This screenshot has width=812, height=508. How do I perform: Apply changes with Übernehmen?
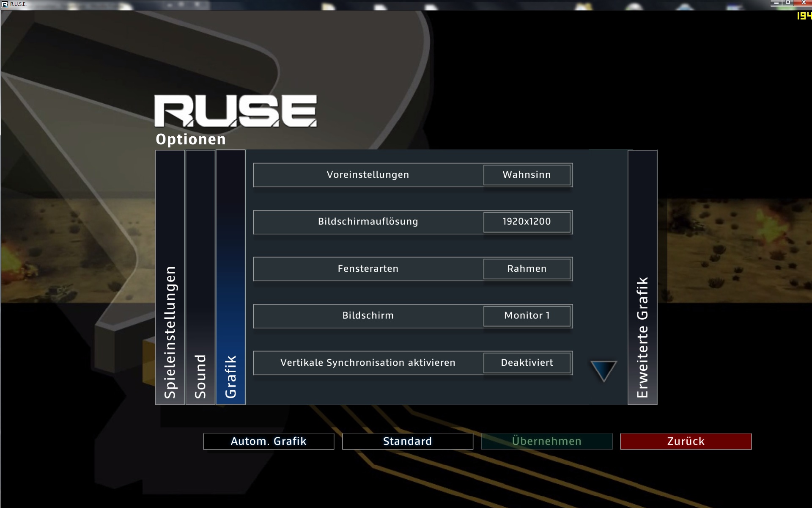click(546, 441)
